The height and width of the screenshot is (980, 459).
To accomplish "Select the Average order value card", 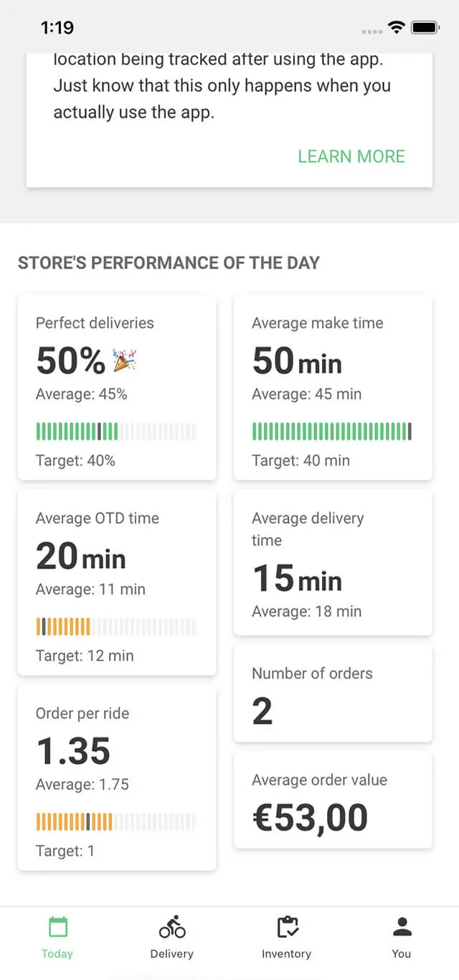I will click(333, 801).
